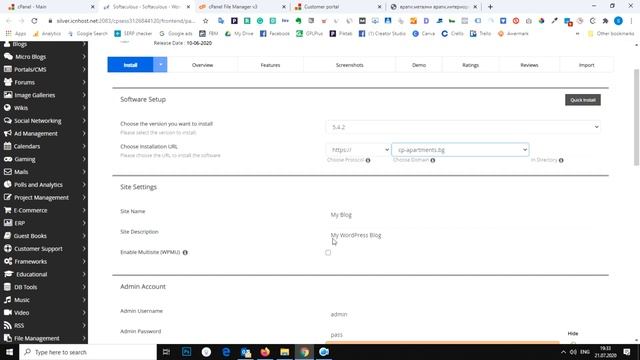The image size is (640, 360).
Task: Expand the Wikis sidebar chevron
Action: pyautogui.click(x=84, y=108)
